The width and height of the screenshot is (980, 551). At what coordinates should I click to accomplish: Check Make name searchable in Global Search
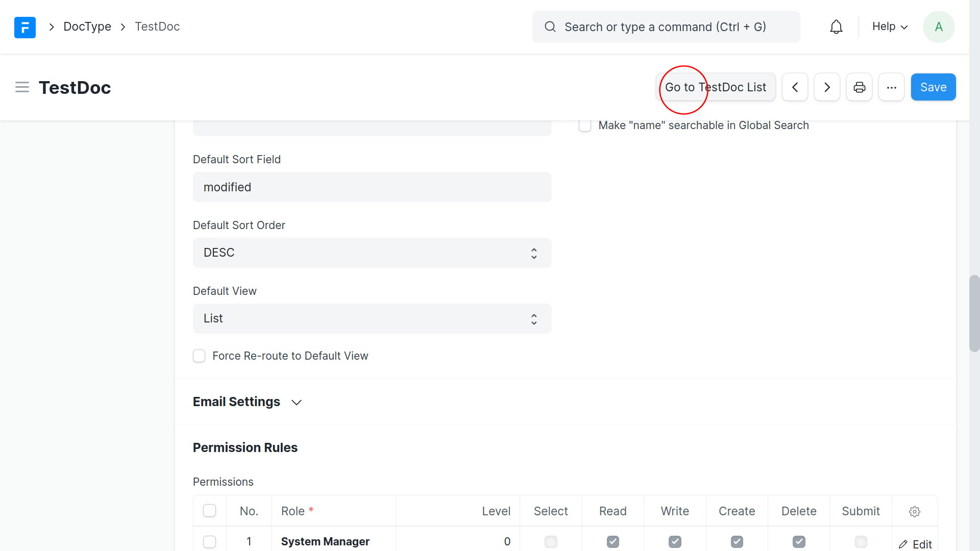pyautogui.click(x=585, y=126)
